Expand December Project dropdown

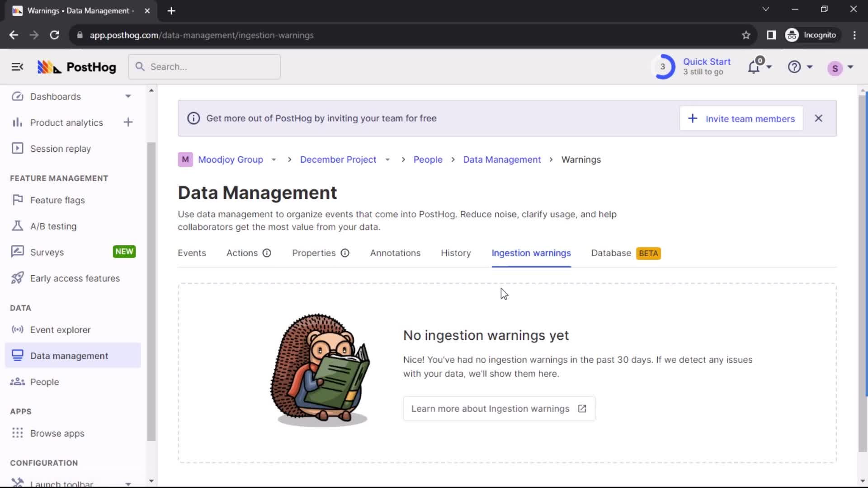387,160
